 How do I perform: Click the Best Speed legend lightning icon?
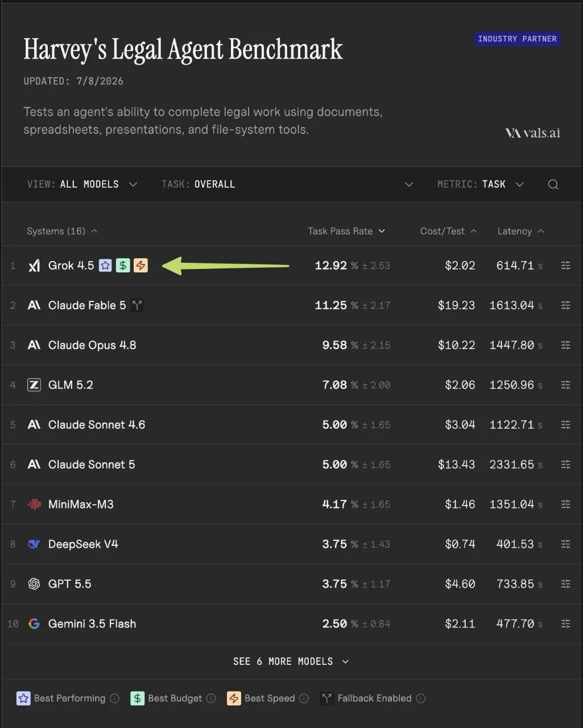234,698
